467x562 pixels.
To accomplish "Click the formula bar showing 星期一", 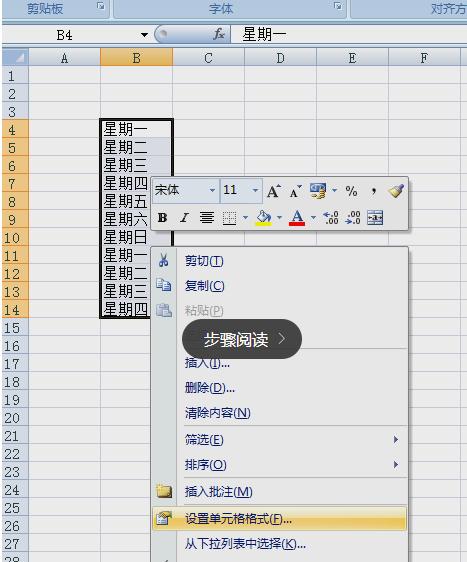I will tap(349, 34).
